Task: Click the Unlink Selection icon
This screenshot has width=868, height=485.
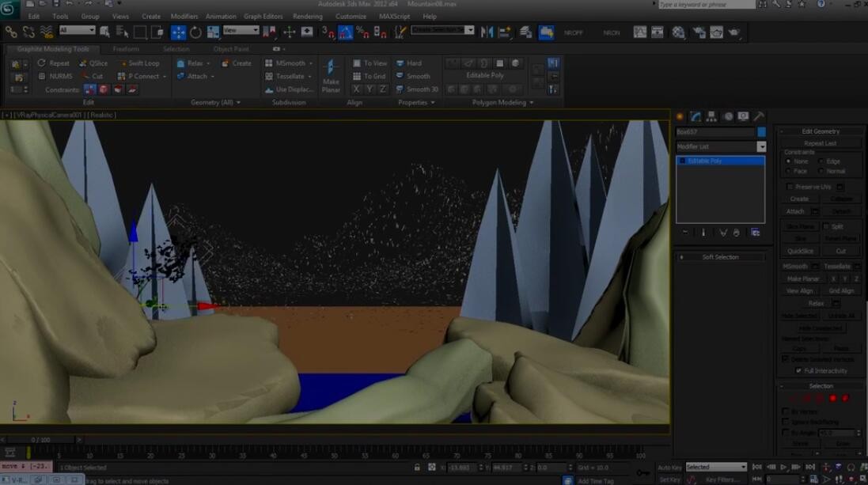Action: coord(28,32)
